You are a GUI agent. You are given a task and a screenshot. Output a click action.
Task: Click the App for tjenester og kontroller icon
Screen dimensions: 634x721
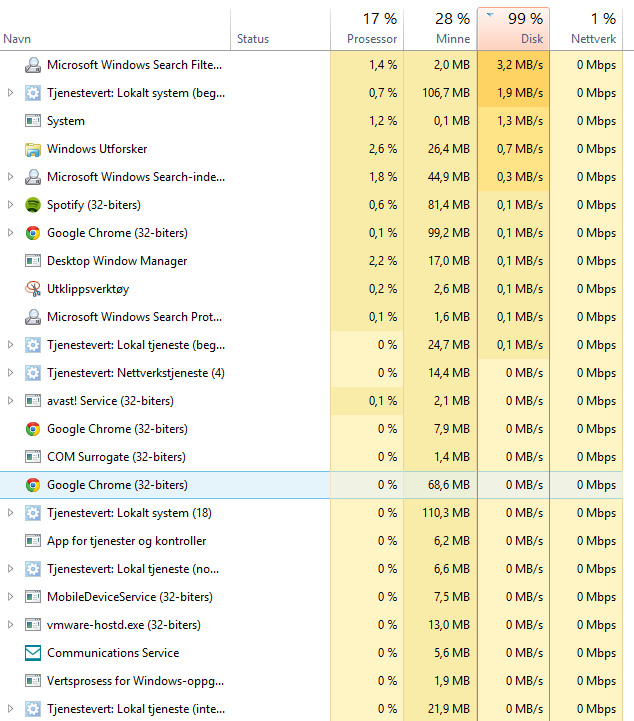pyautogui.click(x=33, y=541)
